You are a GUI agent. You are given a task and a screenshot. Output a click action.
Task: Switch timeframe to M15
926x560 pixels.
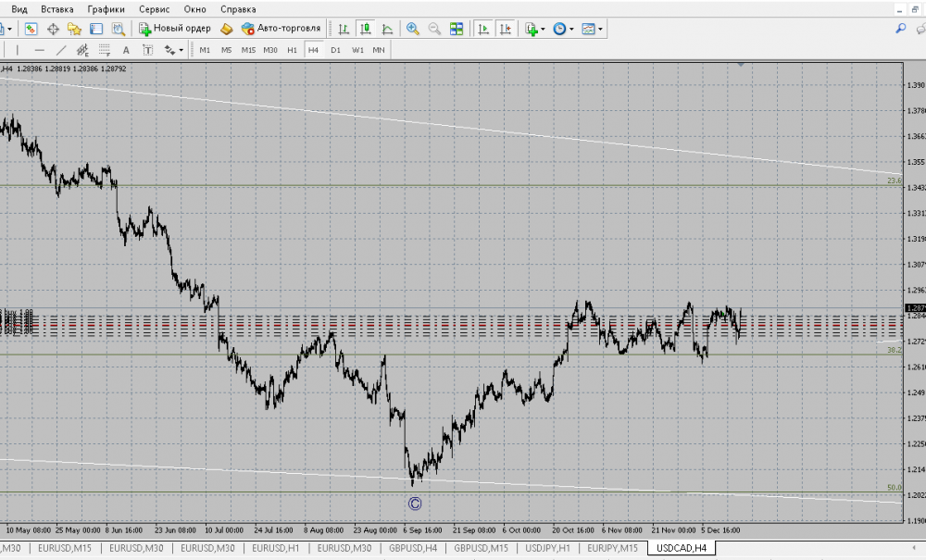(248, 50)
